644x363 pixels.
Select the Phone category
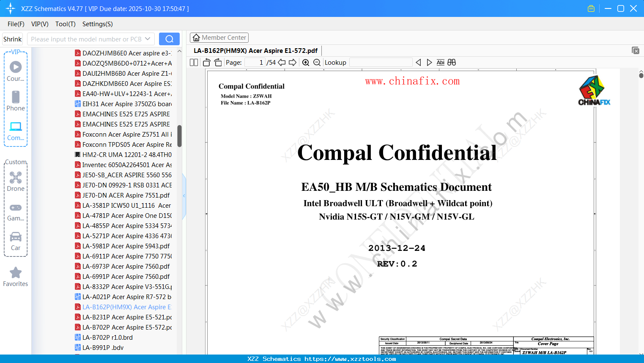tap(16, 101)
